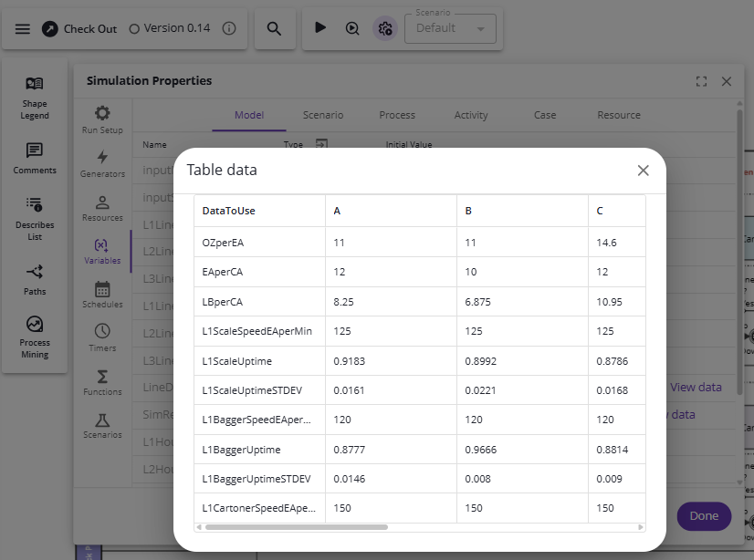This screenshot has width=754, height=560.
Task: Open the hamburger main menu
Action: point(23,28)
